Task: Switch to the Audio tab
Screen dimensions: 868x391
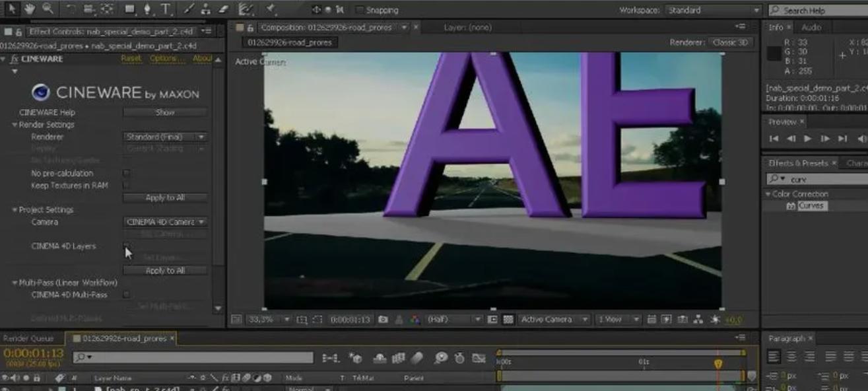Action: pos(811,28)
